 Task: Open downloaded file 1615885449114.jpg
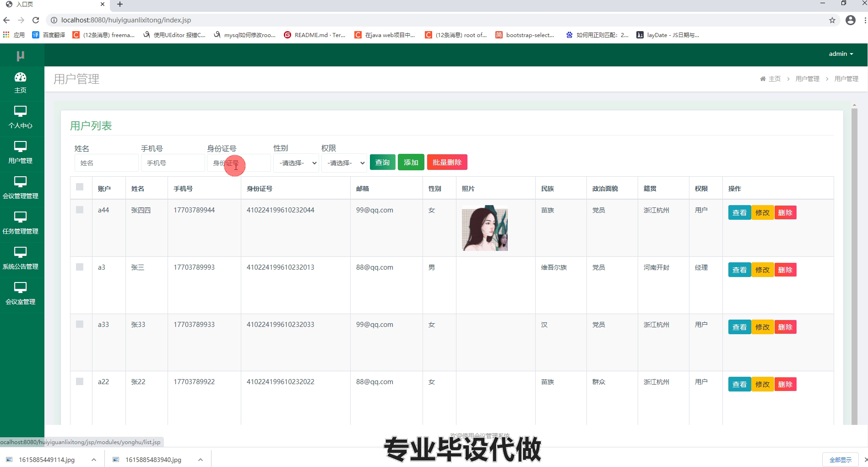click(46, 460)
